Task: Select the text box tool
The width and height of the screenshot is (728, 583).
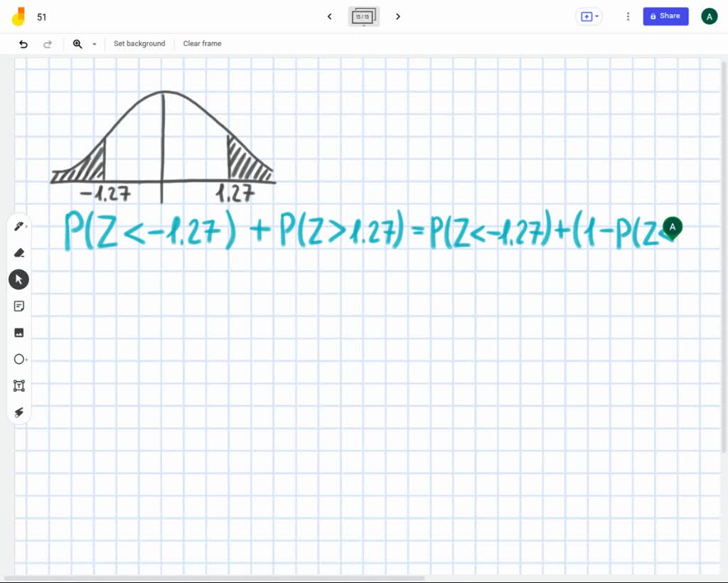Action: (18, 385)
